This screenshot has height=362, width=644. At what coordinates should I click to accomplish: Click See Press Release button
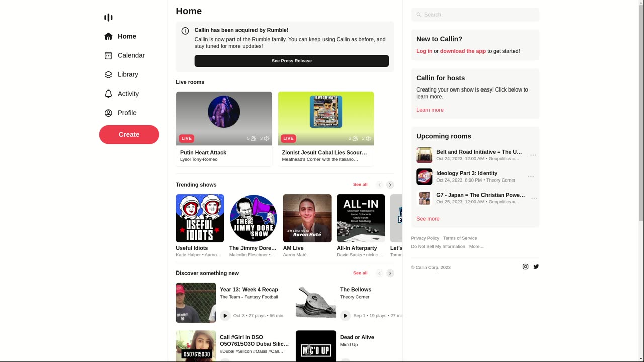pyautogui.click(x=292, y=61)
